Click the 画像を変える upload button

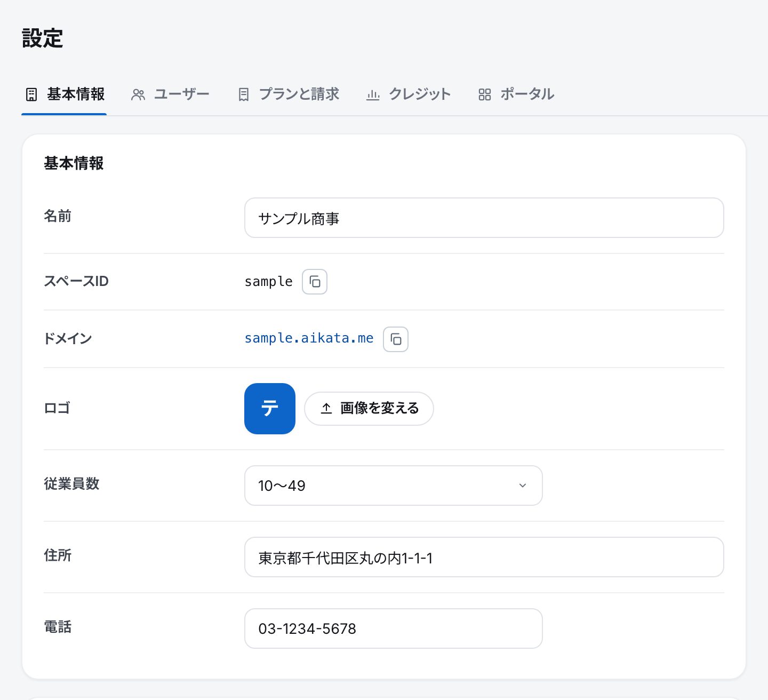pos(369,409)
